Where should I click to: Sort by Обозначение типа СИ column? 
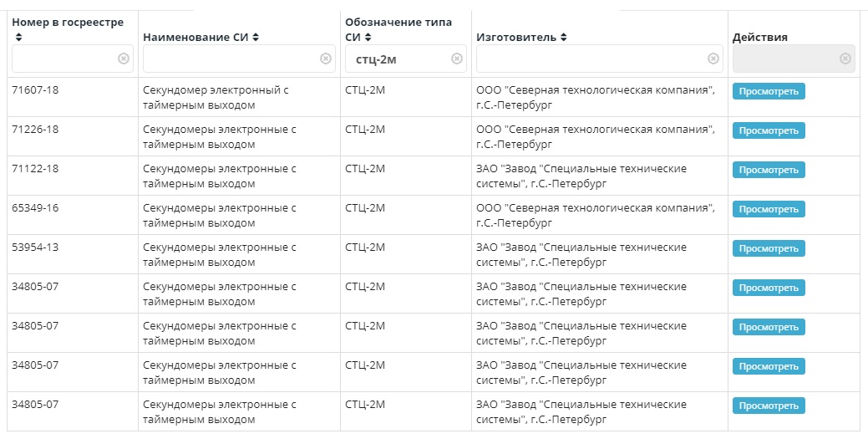[368, 38]
